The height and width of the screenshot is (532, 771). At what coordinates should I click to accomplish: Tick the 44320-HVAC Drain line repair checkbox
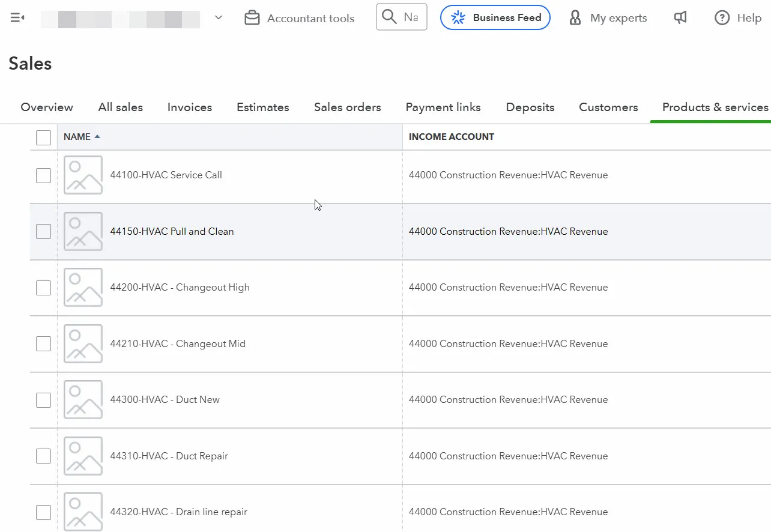coord(43,512)
